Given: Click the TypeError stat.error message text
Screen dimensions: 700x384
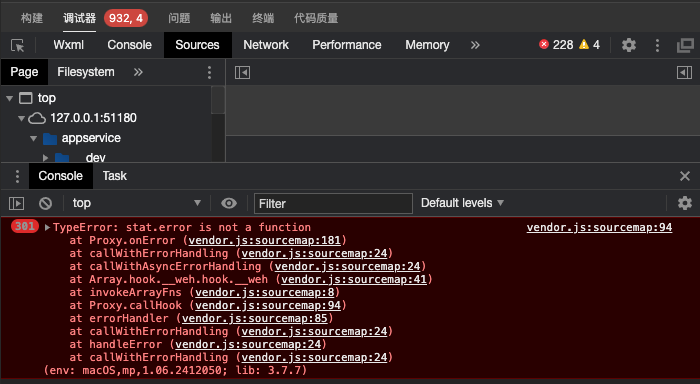Looking at the screenshot, I should 182,227.
